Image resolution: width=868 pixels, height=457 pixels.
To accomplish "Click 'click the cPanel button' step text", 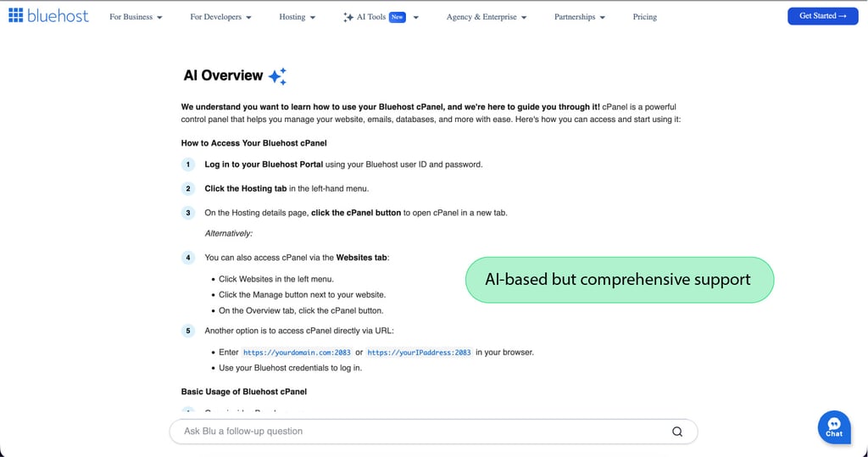I will tap(356, 213).
